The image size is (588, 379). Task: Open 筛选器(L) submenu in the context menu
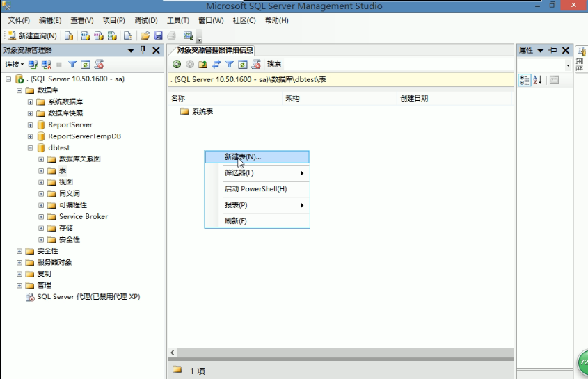click(x=257, y=173)
